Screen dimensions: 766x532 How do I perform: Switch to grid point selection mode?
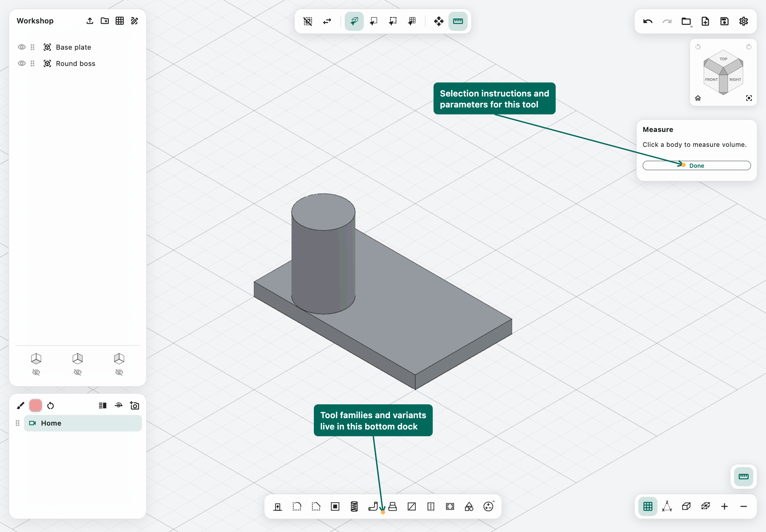[412, 21]
